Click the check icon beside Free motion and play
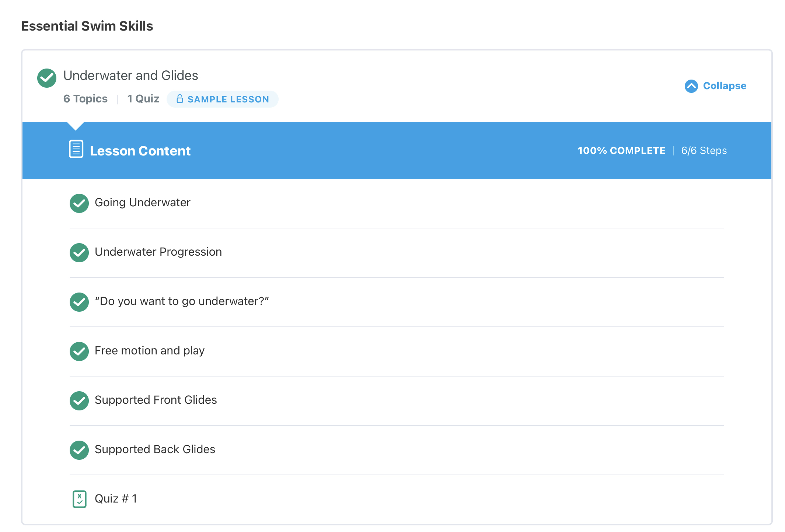The height and width of the screenshot is (532, 785). click(79, 351)
